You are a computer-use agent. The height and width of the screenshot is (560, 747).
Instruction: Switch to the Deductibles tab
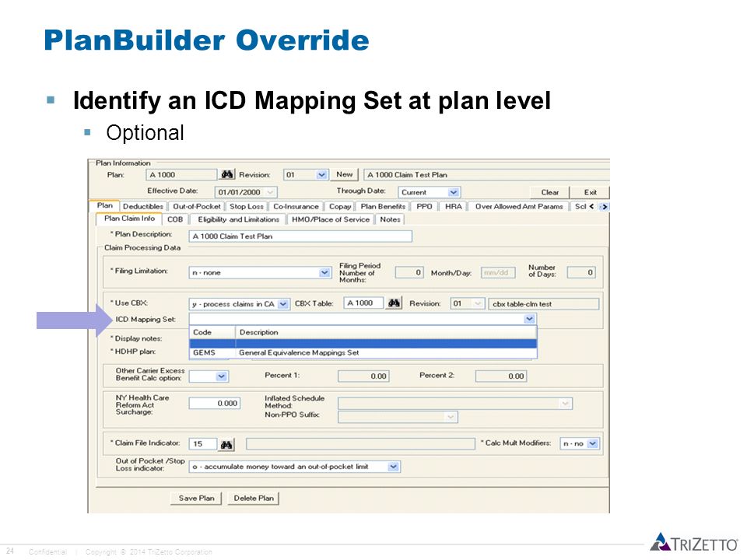coord(143,207)
